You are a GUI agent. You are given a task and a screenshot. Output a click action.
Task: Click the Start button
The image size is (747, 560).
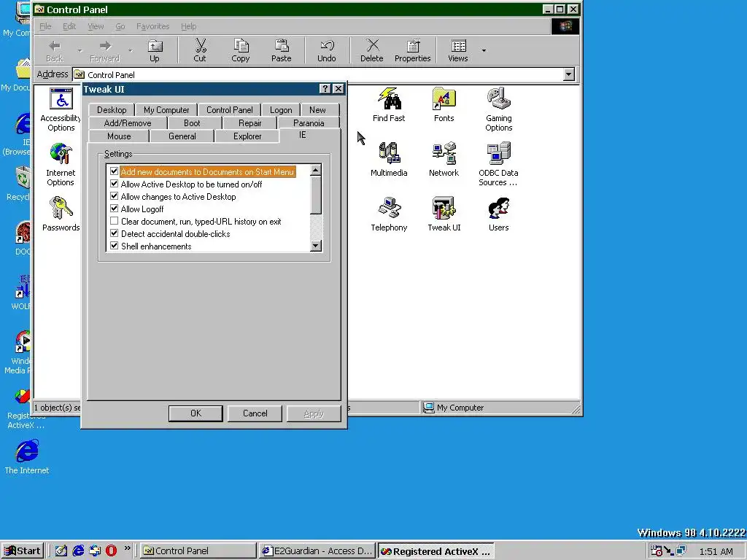pyautogui.click(x=23, y=551)
